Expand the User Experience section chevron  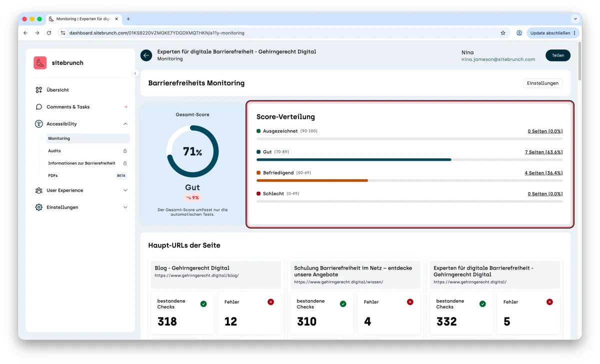pyautogui.click(x=125, y=190)
